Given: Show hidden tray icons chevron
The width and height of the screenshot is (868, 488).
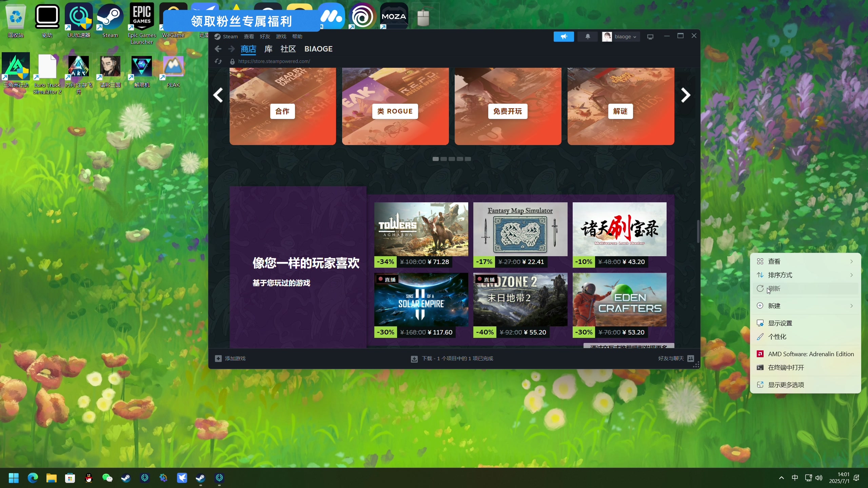Looking at the screenshot, I should (781, 478).
